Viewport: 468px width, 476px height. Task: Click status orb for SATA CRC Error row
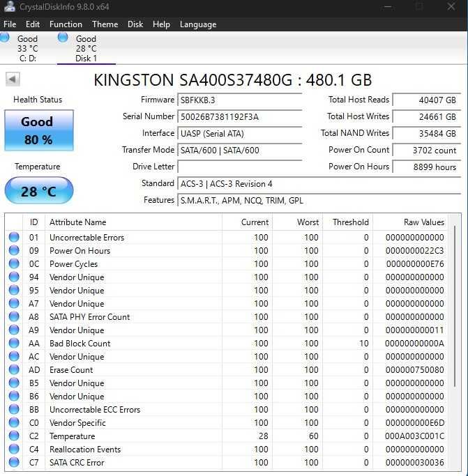pyautogui.click(x=14, y=462)
